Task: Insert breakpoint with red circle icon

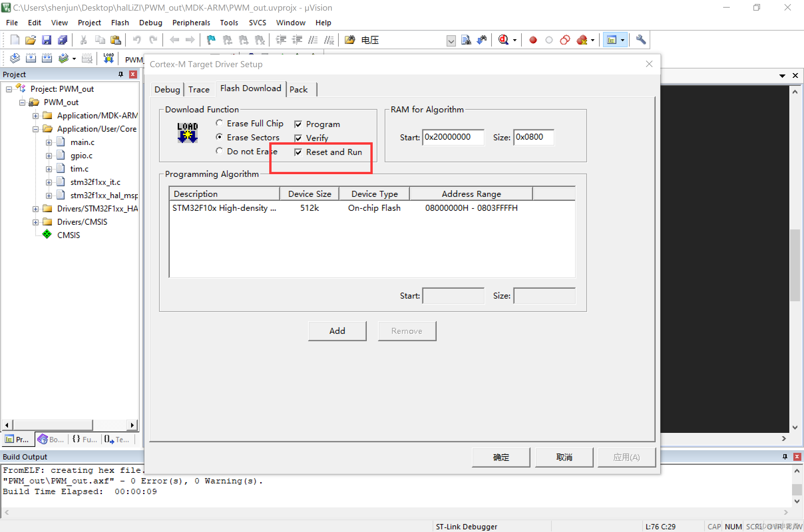Action: click(533, 40)
